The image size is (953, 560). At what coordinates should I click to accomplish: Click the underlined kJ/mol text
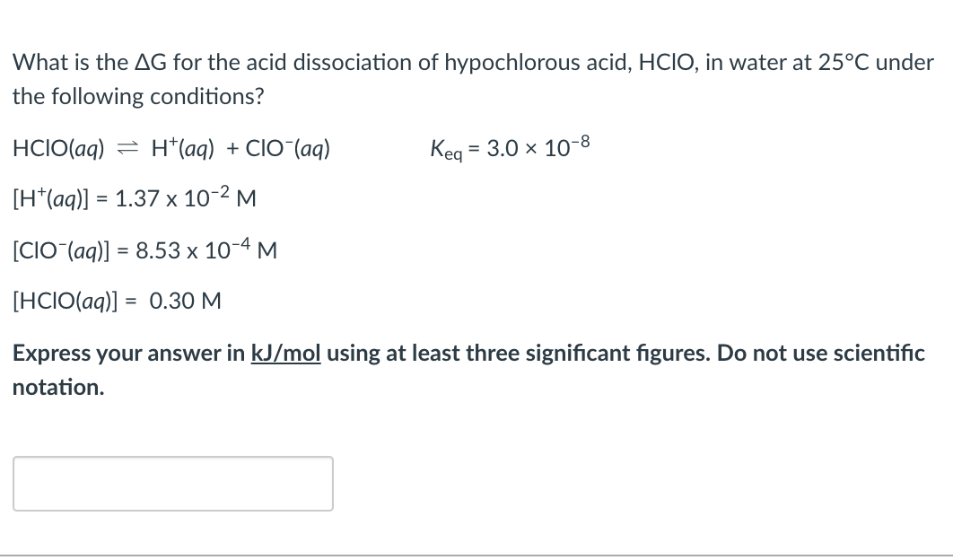286,353
